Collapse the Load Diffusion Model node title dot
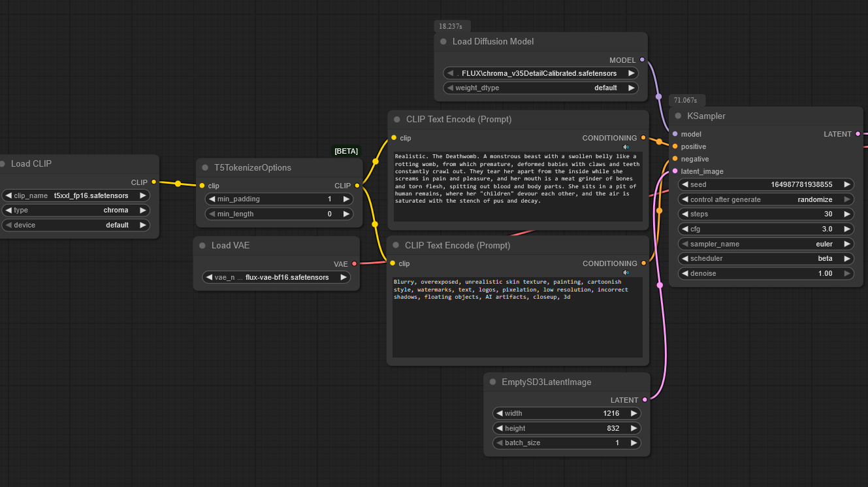 pyautogui.click(x=443, y=42)
